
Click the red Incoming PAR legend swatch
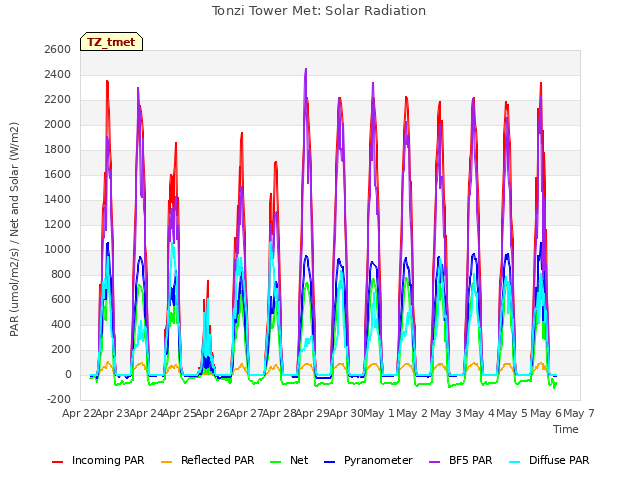click(58, 462)
